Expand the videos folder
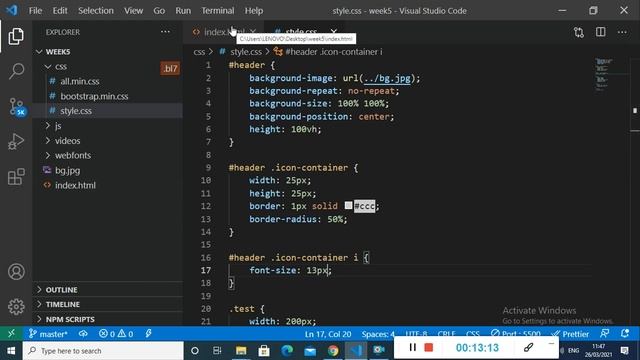This screenshot has height=360, width=640. 48,140
